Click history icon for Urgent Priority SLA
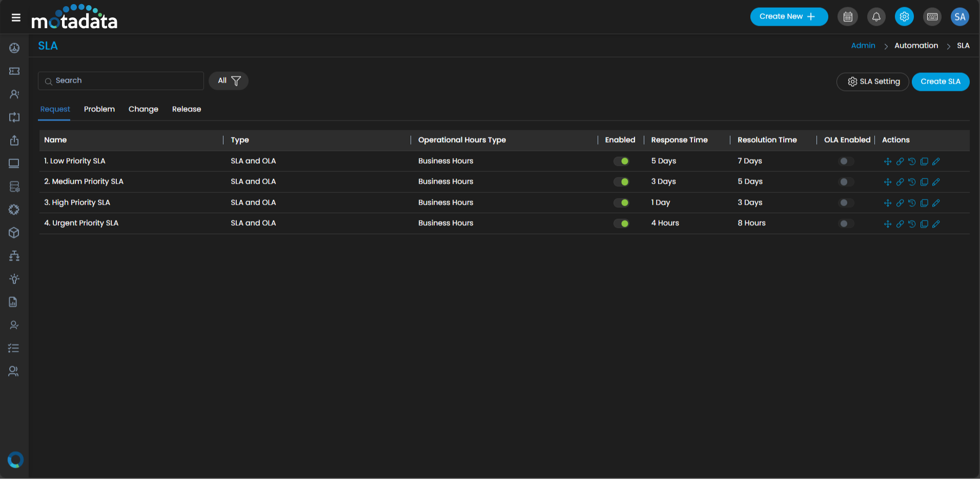The width and height of the screenshot is (980, 480). click(912, 224)
